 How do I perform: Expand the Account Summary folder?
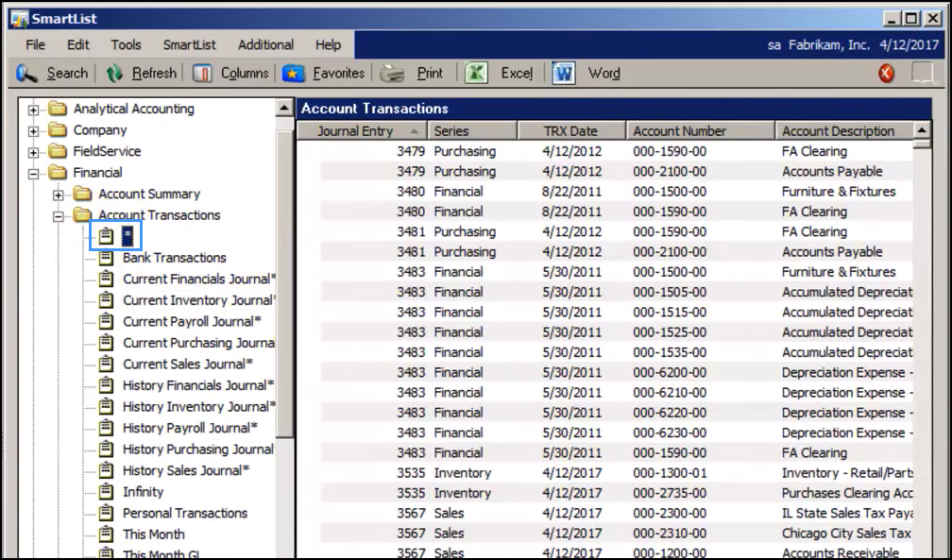coord(59,195)
